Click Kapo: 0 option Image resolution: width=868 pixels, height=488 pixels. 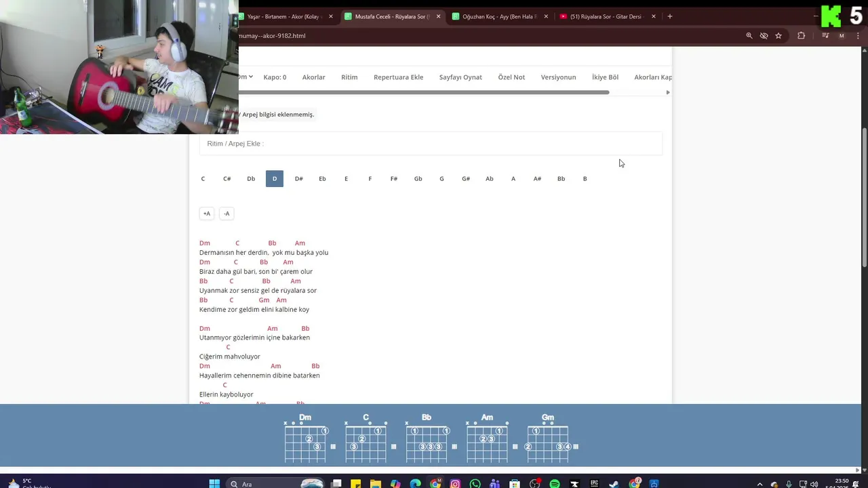275,77
